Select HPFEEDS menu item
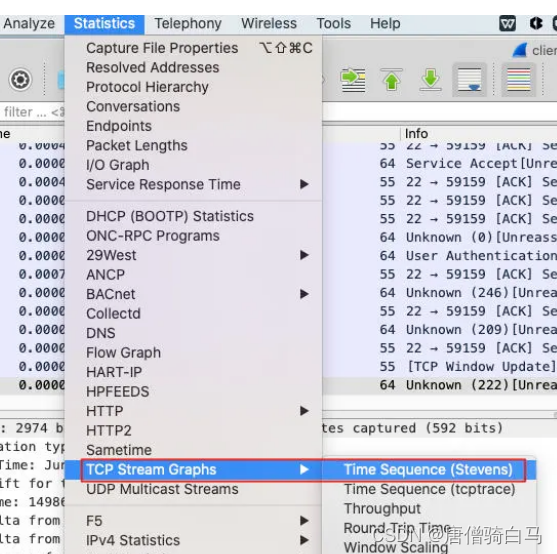Viewport: 557px width, 554px height. pos(193,392)
